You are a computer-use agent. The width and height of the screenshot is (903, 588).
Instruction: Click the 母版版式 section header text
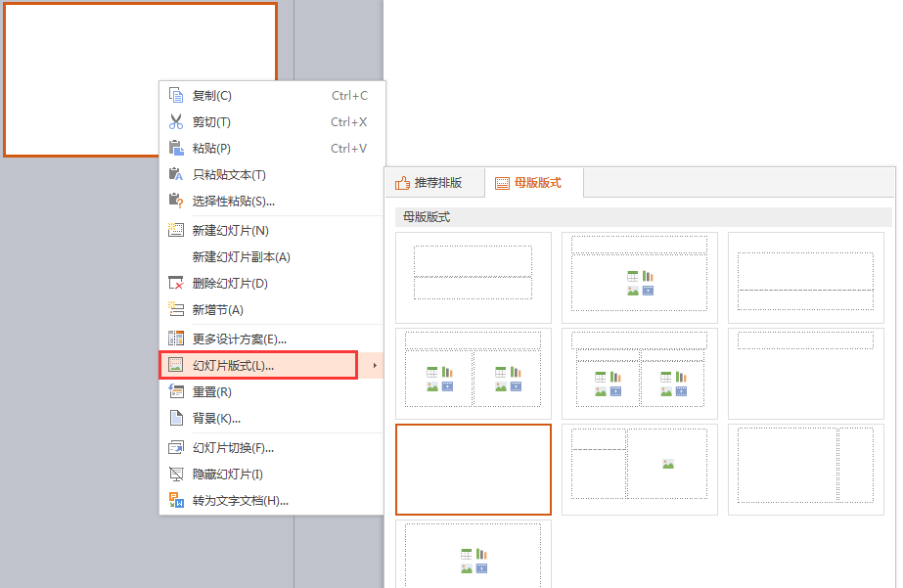(427, 217)
